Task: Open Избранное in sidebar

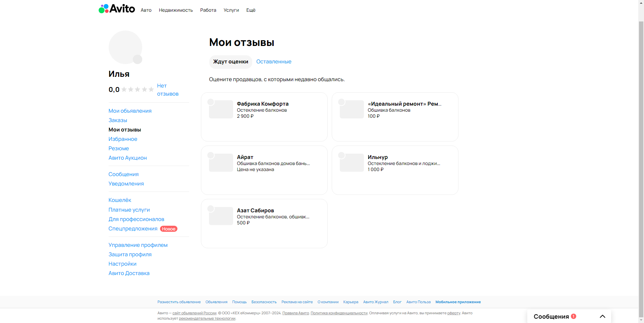Action: (x=123, y=139)
